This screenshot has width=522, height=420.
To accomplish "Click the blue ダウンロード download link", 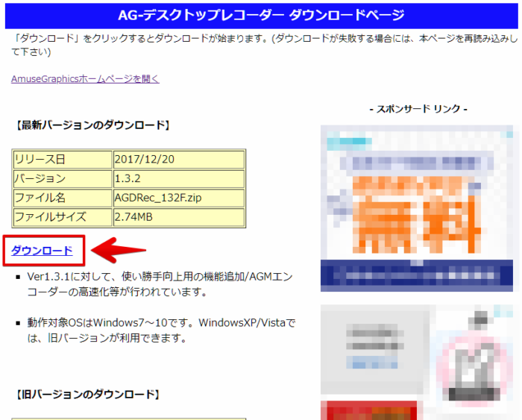I will 42,251.
